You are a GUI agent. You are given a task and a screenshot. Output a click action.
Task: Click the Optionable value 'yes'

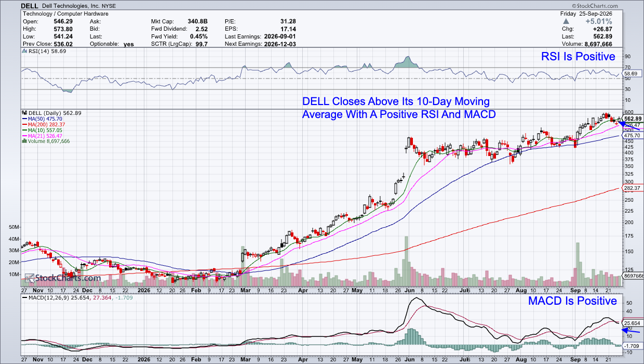(129, 44)
